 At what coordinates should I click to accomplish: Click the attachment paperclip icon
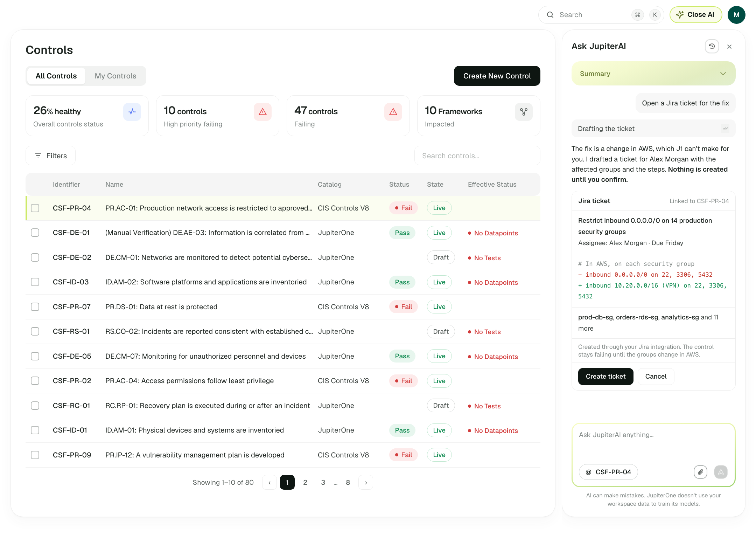click(700, 472)
